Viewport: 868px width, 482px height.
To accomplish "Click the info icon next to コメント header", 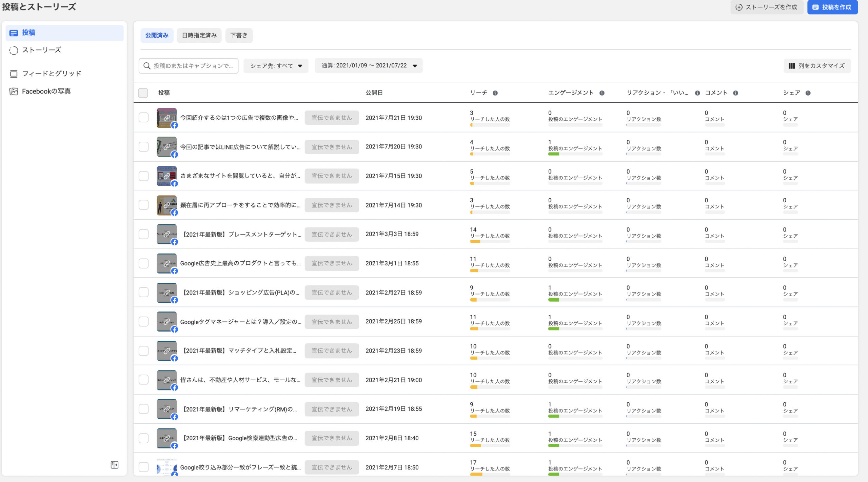I will 735,93.
